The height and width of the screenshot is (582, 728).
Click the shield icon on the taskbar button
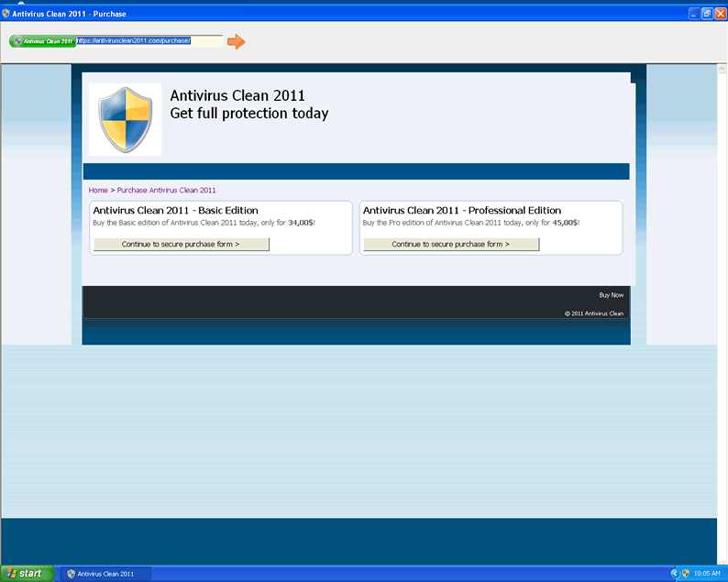pos(71,574)
